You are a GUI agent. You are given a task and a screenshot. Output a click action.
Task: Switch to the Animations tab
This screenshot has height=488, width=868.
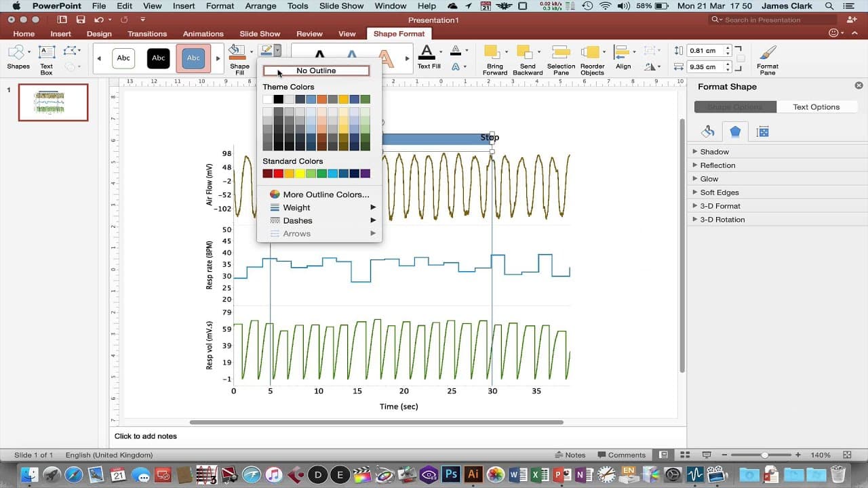tap(203, 34)
